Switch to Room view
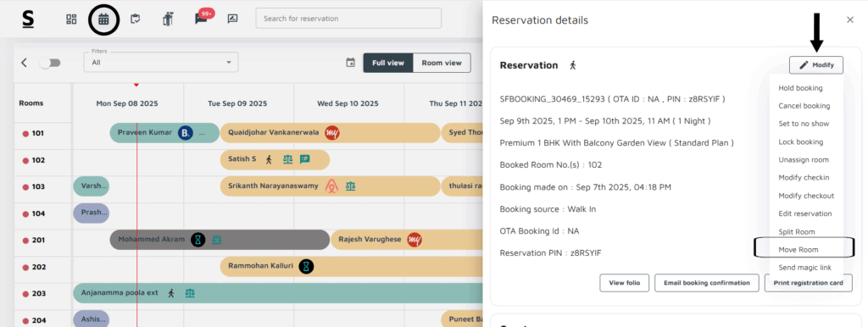This screenshot has width=868, height=327. [x=441, y=63]
